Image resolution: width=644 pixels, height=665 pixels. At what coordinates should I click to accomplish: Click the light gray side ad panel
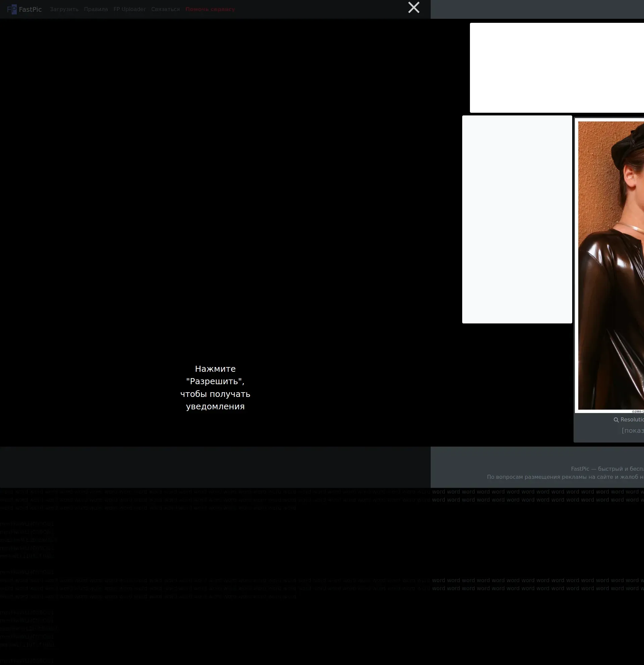point(517,219)
